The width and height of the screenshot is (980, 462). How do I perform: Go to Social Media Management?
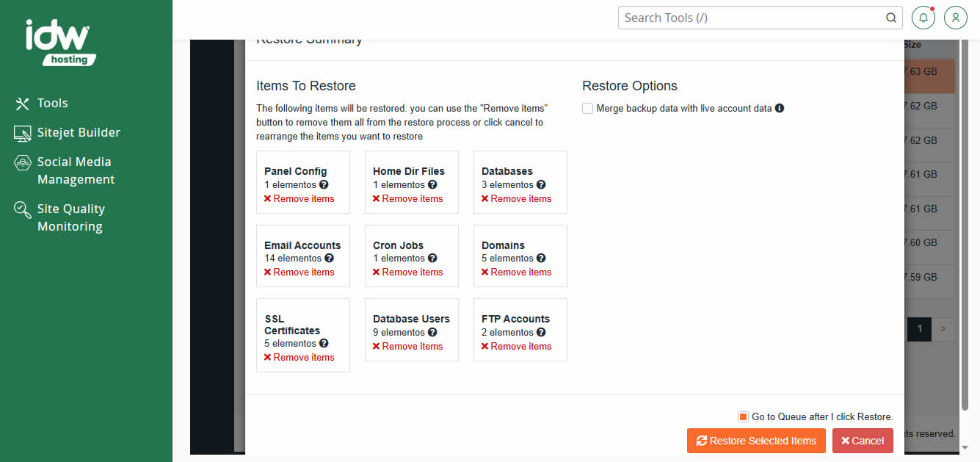point(75,170)
